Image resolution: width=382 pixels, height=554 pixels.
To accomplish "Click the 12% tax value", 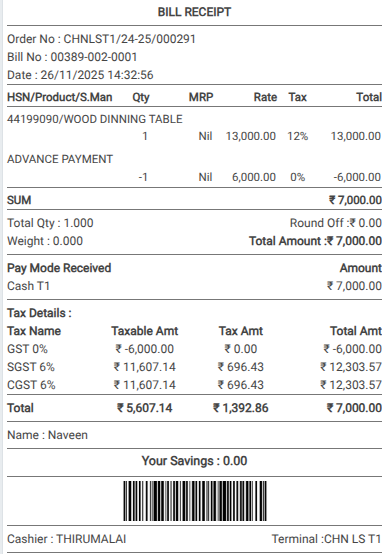I will (298, 136).
